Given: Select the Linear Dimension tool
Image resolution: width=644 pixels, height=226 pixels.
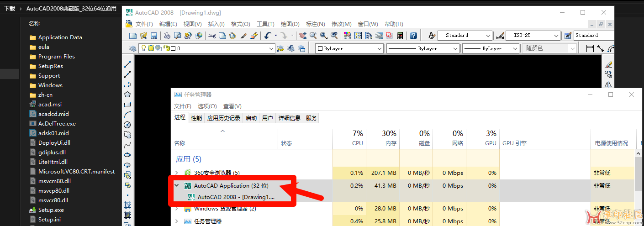Looking at the screenshot, I should 590,48.
